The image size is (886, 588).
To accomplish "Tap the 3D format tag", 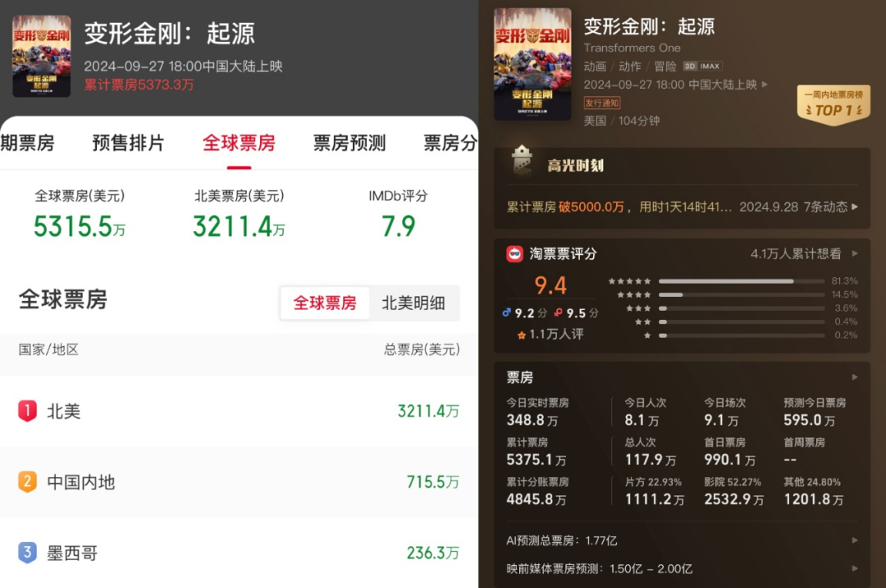I will click(x=689, y=66).
